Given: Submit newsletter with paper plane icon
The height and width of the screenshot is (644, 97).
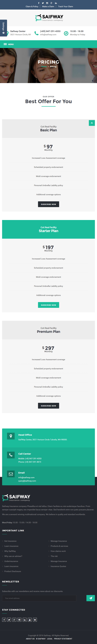Looking at the screenshot, I should coord(91,598).
